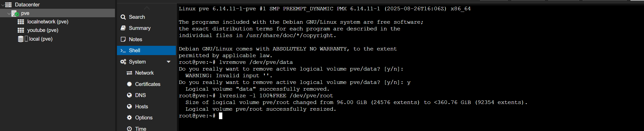Open the DNS configuration page
Viewport: 644px width, 131px height.
click(x=140, y=95)
